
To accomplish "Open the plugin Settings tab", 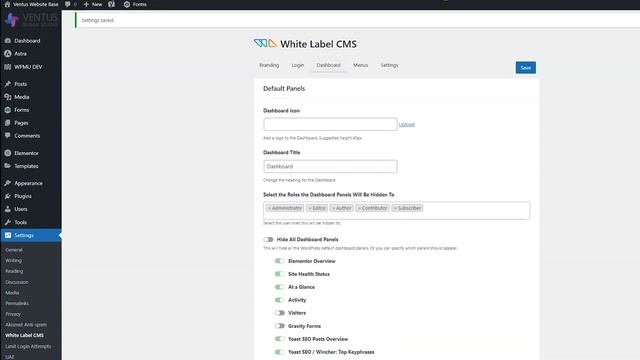I will pyautogui.click(x=389, y=65).
